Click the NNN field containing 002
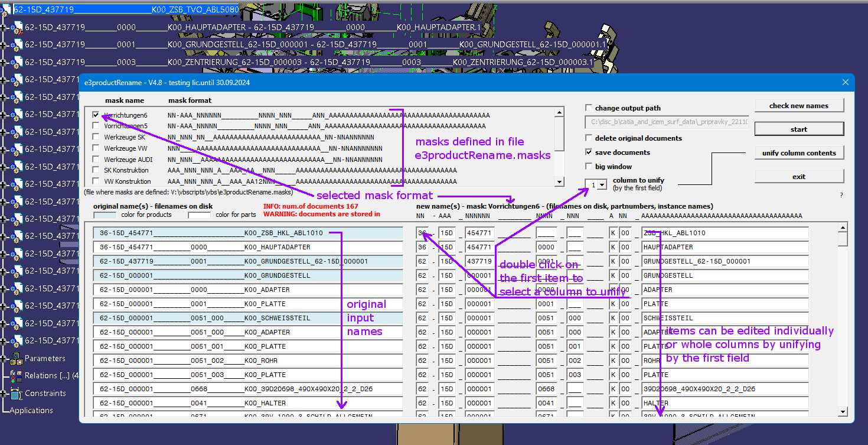This screenshot has width=868, height=445. click(x=575, y=360)
